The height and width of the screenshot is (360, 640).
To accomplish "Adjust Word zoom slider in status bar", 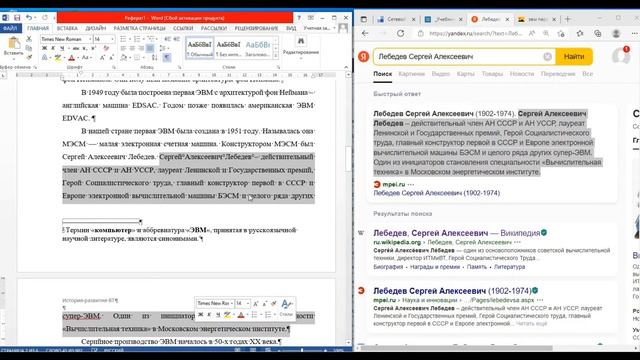I will pyautogui.click(x=302, y=350).
